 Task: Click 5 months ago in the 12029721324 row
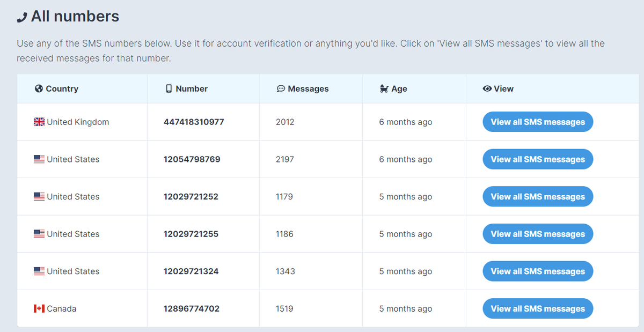coord(406,271)
